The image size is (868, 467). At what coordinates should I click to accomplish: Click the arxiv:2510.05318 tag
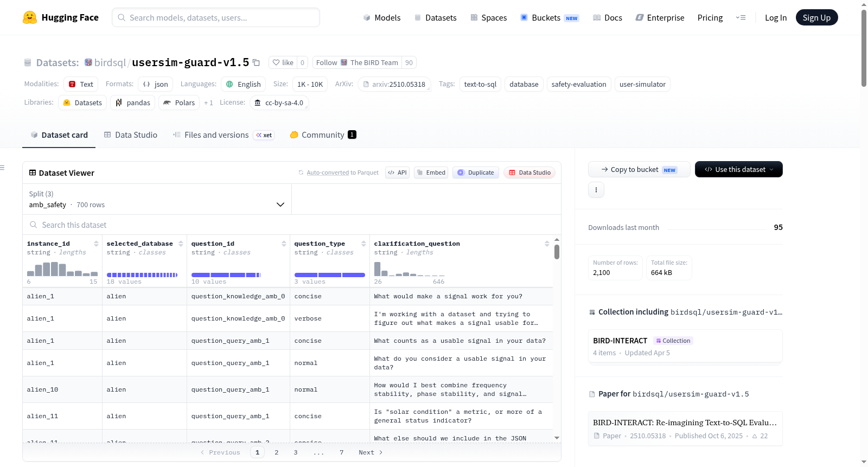click(394, 84)
